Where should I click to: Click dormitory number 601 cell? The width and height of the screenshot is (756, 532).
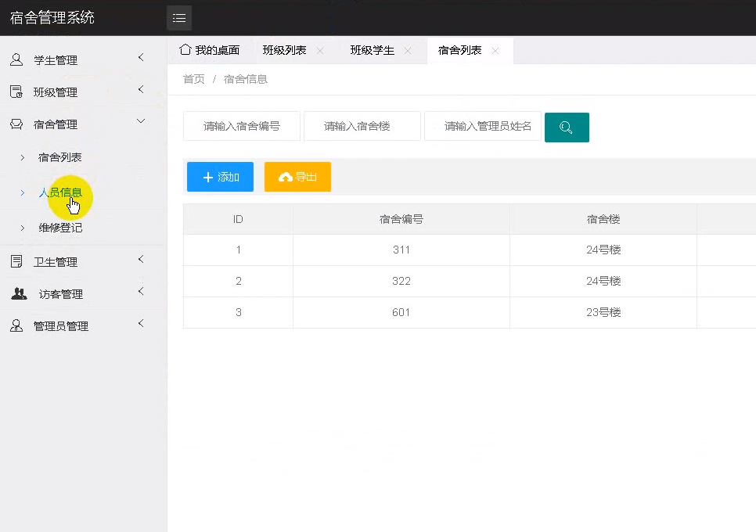tap(401, 312)
